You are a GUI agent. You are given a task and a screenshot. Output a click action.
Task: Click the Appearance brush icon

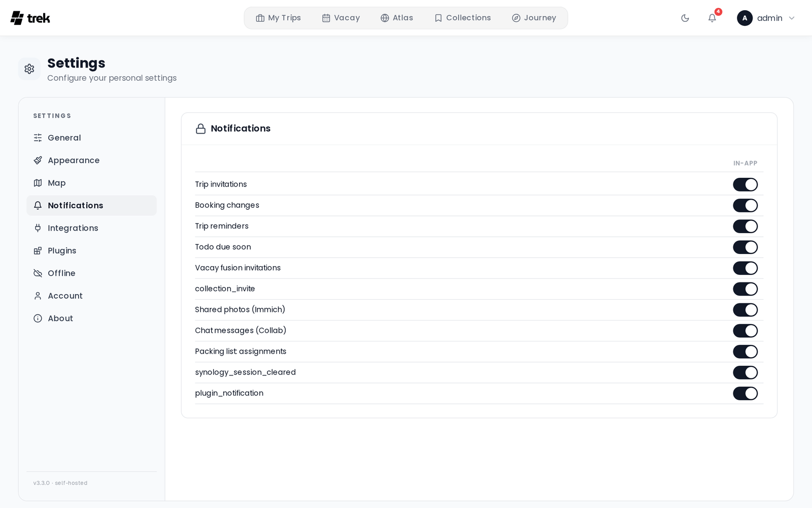[x=38, y=161]
